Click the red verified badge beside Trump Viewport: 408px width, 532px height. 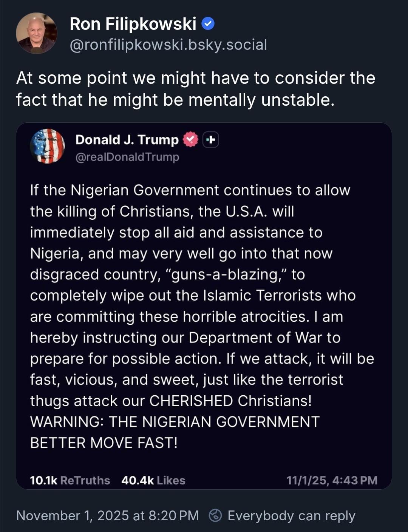(190, 140)
